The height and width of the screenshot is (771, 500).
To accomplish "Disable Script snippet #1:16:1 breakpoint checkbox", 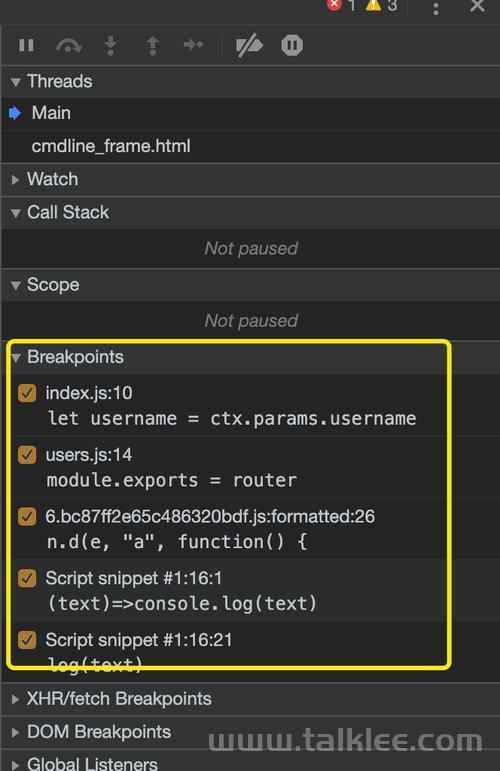I will pyautogui.click(x=27, y=578).
